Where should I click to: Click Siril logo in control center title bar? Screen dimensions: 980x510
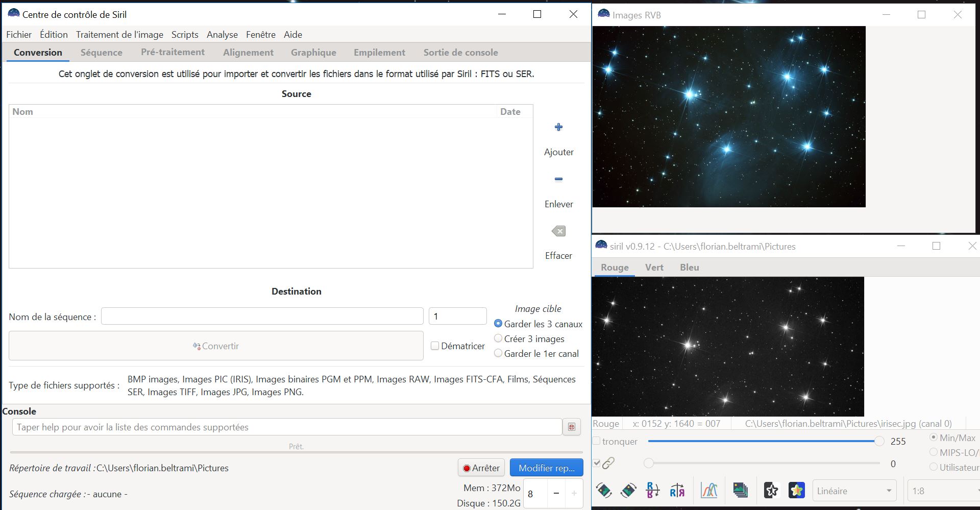click(x=14, y=13)
